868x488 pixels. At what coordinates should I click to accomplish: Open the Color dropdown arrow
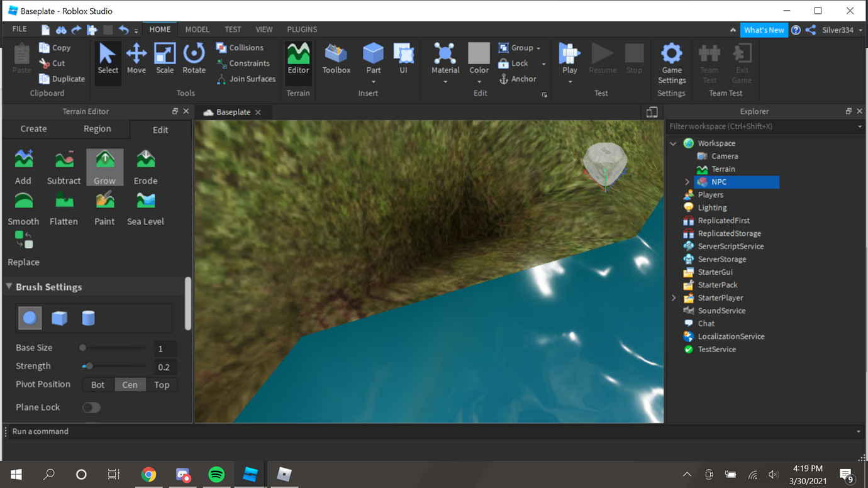click(x=479, y=82)
